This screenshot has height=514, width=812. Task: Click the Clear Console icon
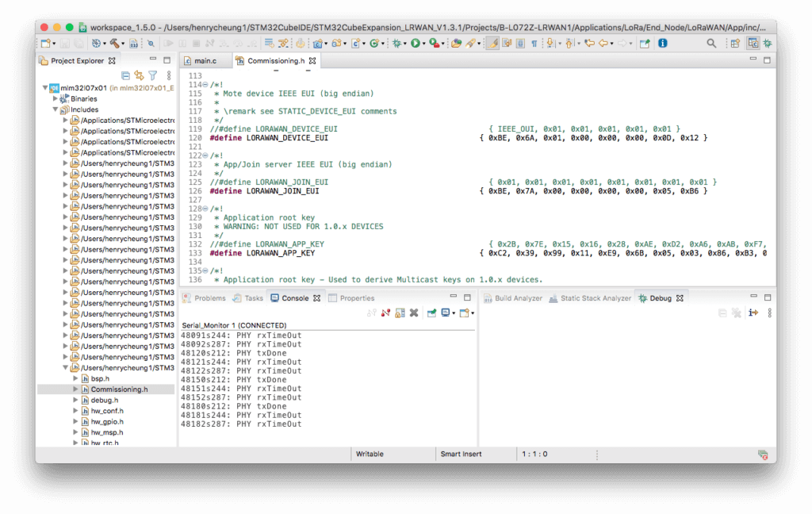(413, 313)
